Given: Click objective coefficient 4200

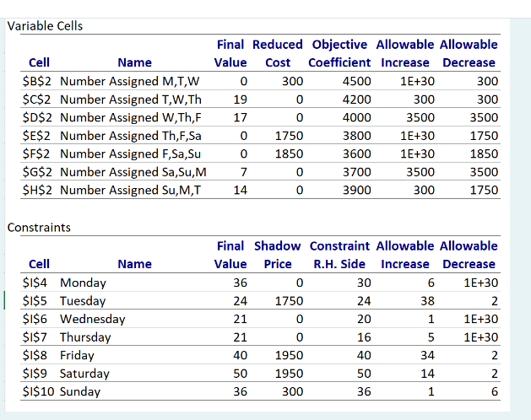Looking at the screenshot, I should click(356, 100).
